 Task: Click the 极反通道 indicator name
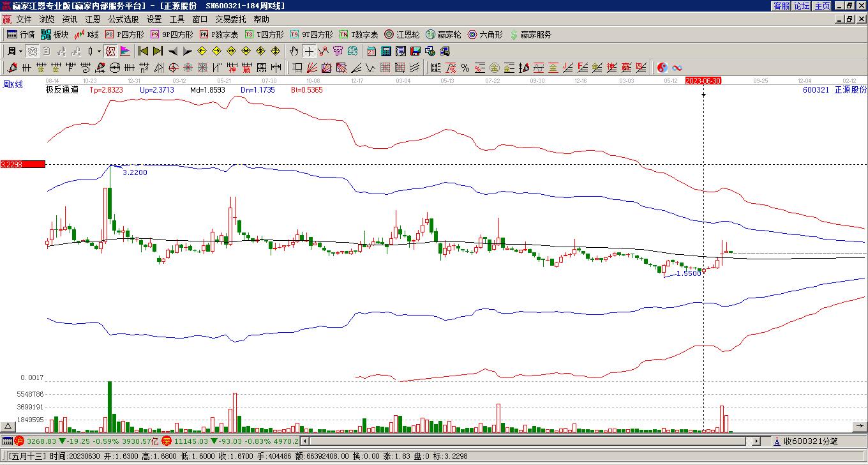pyautogui.click(x=62, y=90)
